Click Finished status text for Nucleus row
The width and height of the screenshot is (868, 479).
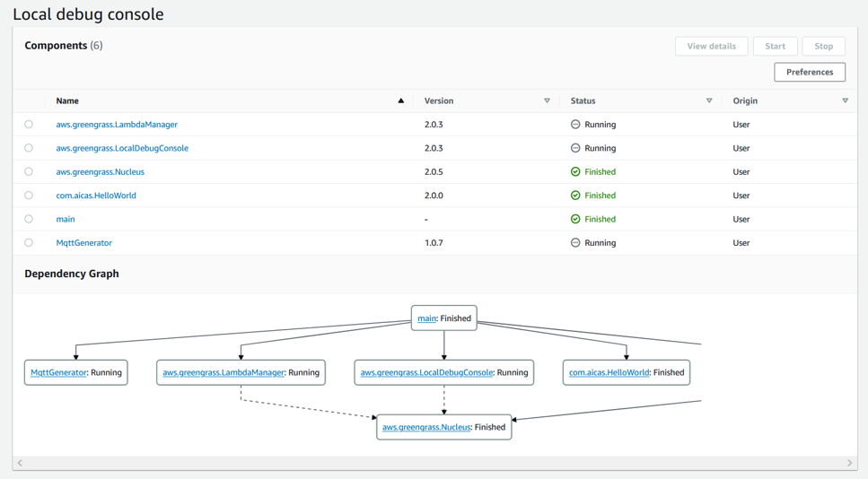[601, 172]
